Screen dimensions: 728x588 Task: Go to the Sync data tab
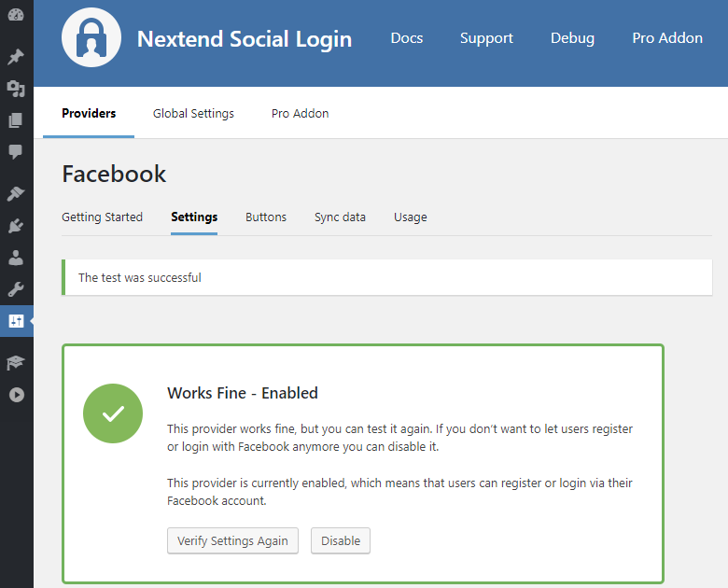(x=340, y=217)
